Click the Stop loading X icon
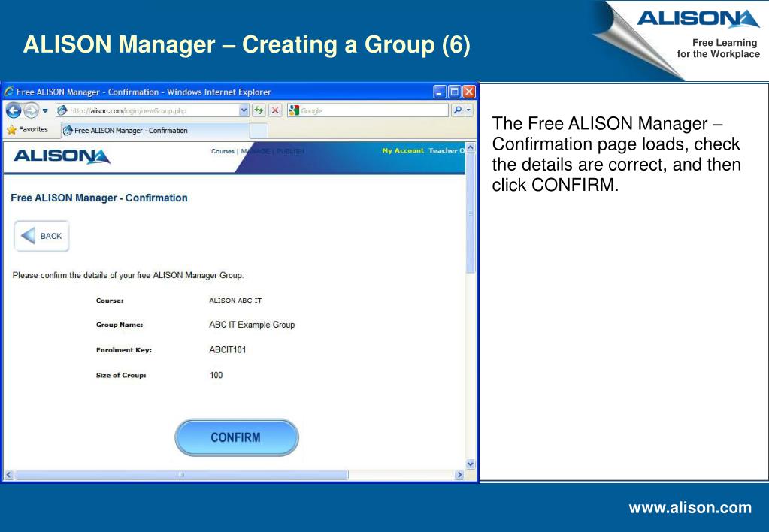Image resolution: width=769 pixels, height=532 pixels. (x=275, y=110)
